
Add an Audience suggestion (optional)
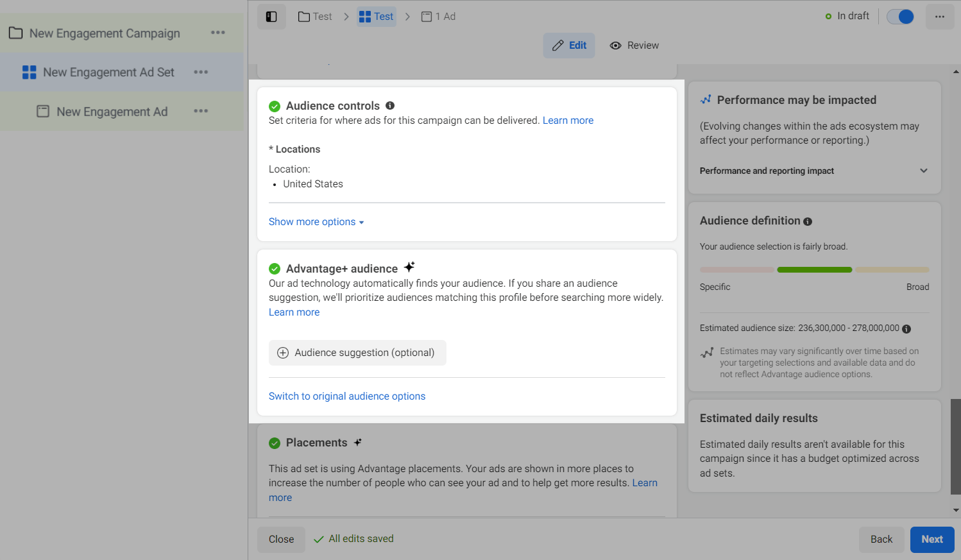click(x=357, y=353)
